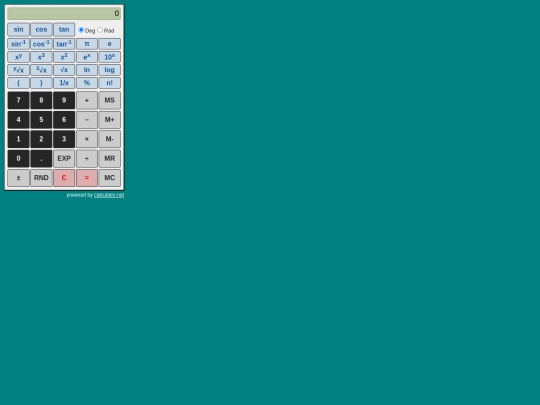540x405 pixels.
Task: Tap the digit 6 key
Action: [x=64, y=120]
